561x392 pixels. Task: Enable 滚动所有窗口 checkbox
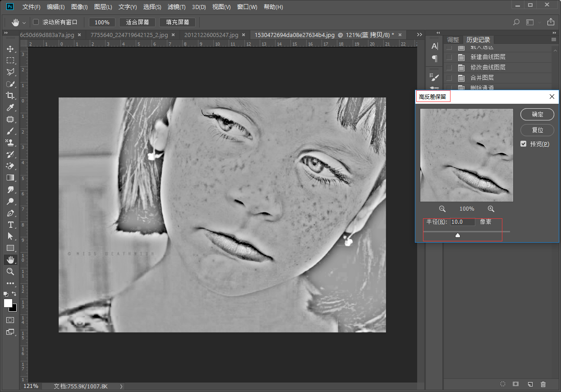pos(36,22)
